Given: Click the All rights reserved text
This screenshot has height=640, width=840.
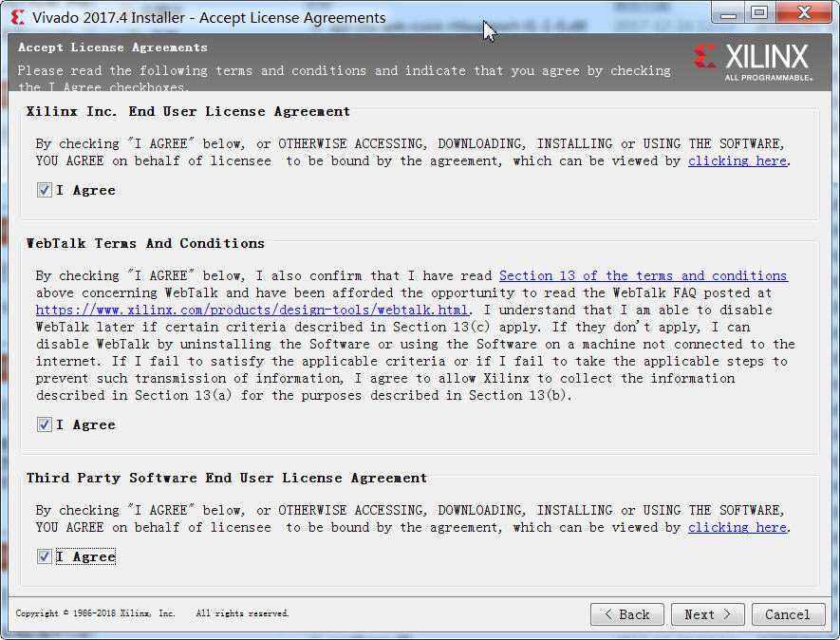Looking at the screenshot, I should coord(242,613).
